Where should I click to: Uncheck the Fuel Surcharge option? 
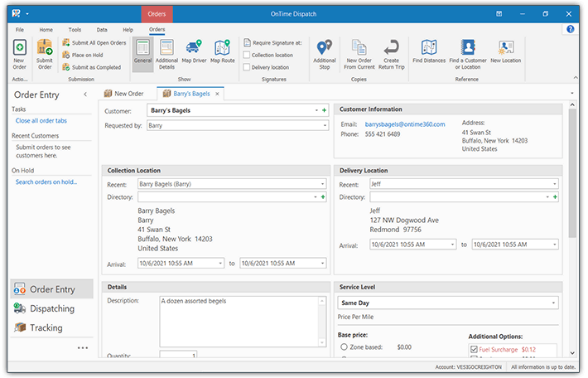474,350
